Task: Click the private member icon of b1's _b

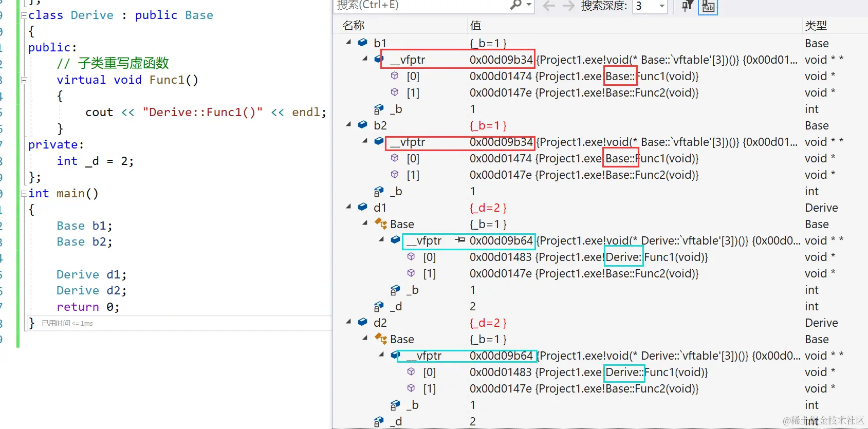Action: (379, 109)
